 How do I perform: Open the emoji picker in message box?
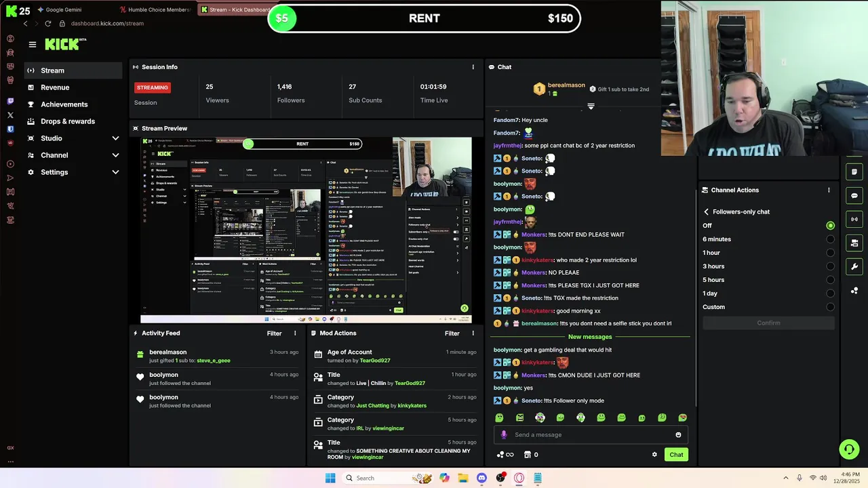tap(678, 435)
